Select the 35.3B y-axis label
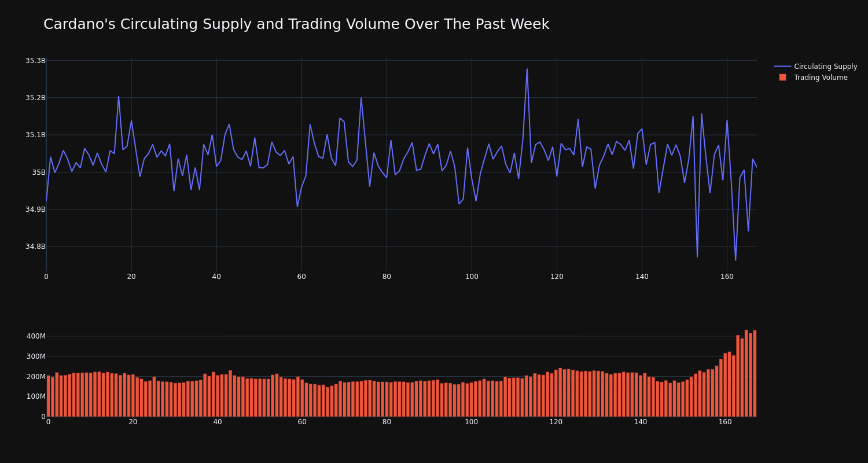This screenshot has height=463, width=868. pos(35,61)
